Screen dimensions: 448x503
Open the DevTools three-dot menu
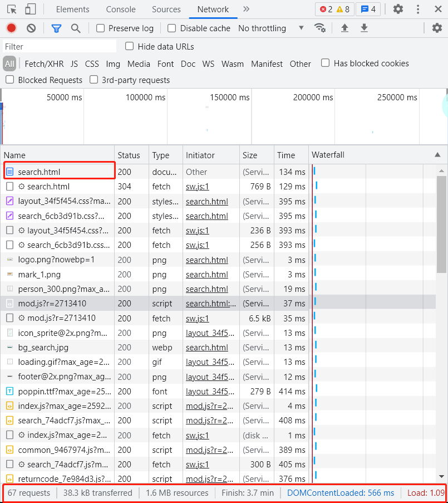(417, 9)
